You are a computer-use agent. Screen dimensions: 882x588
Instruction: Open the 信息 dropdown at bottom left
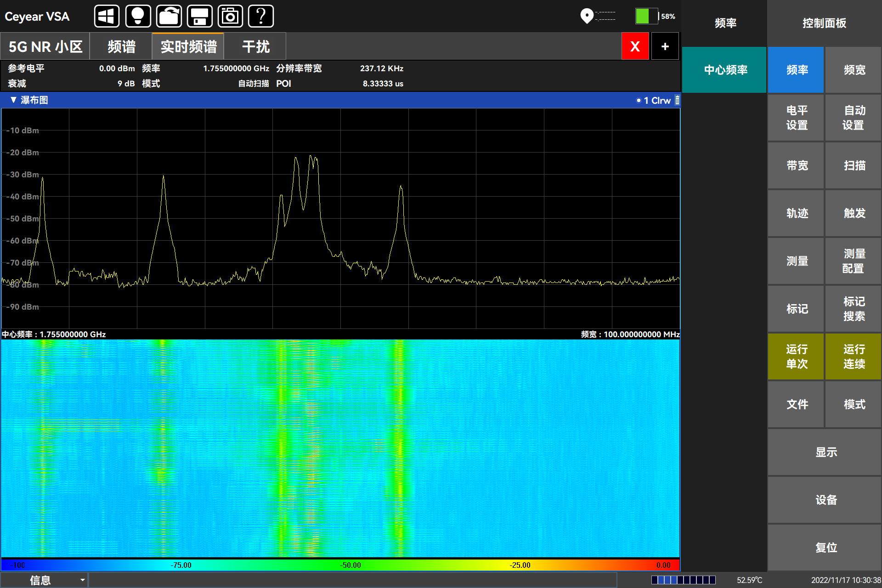44,580
